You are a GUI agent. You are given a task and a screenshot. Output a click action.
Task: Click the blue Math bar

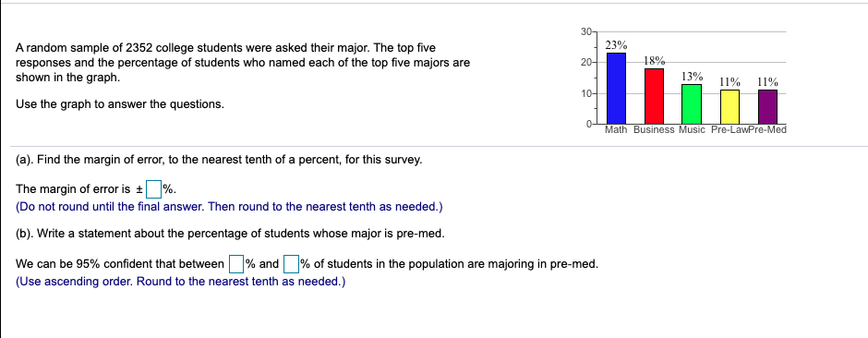tap(616, 88)
